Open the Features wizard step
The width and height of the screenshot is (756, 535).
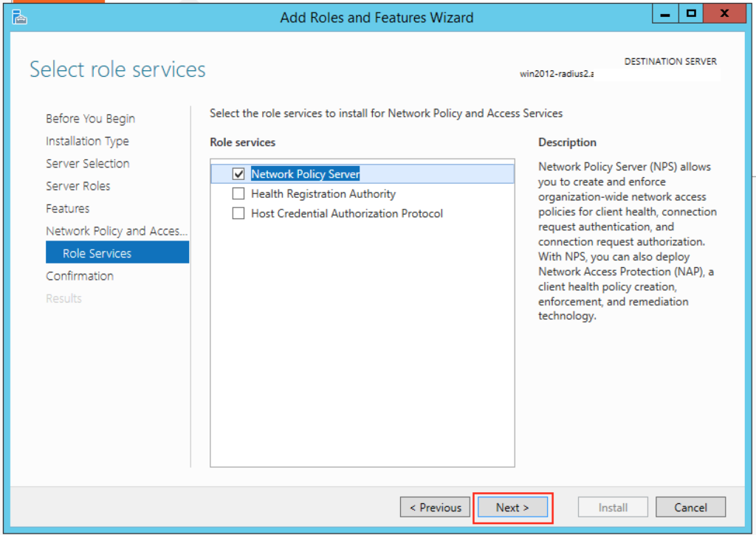pyautogui.click(x=67, y=208)
